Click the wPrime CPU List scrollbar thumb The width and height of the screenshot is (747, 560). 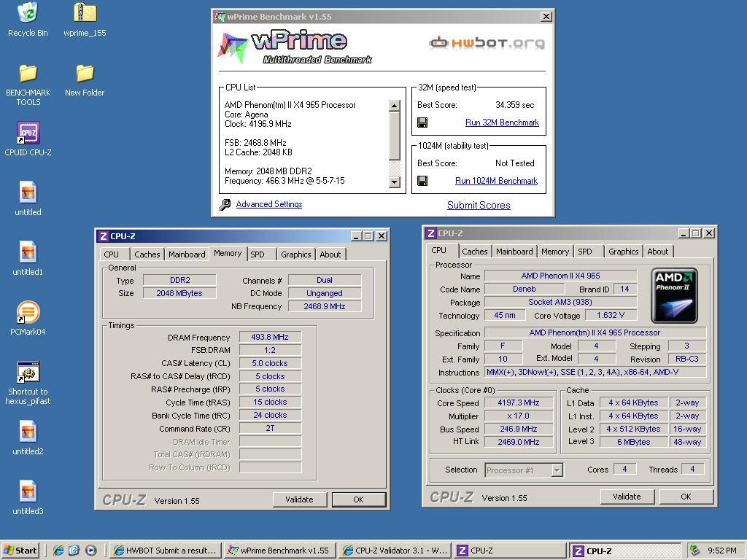[x=395, y=136]
